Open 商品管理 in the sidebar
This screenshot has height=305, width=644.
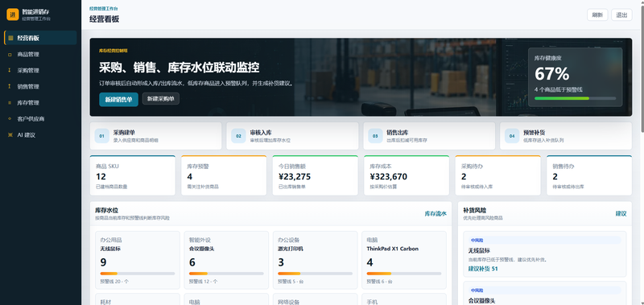pos(40,54)
